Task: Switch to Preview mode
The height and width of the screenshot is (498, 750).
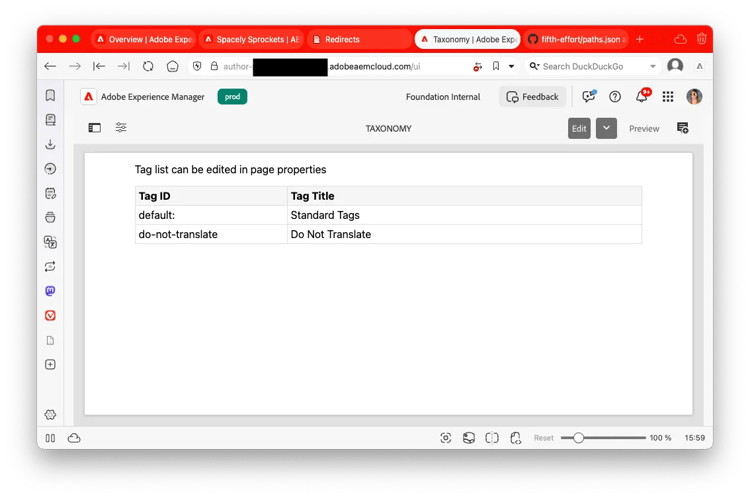Action: (644, 129)
